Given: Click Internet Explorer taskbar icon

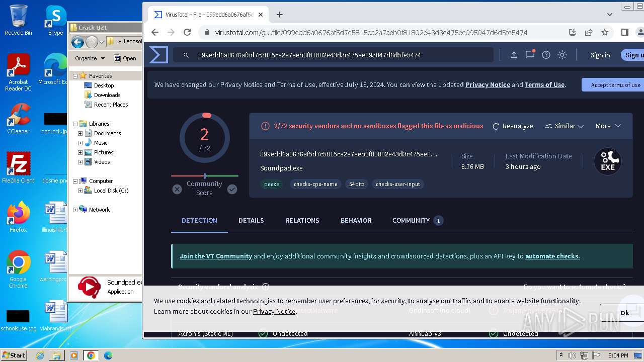Looking at the screenshot, I should (x=40, y=355).
